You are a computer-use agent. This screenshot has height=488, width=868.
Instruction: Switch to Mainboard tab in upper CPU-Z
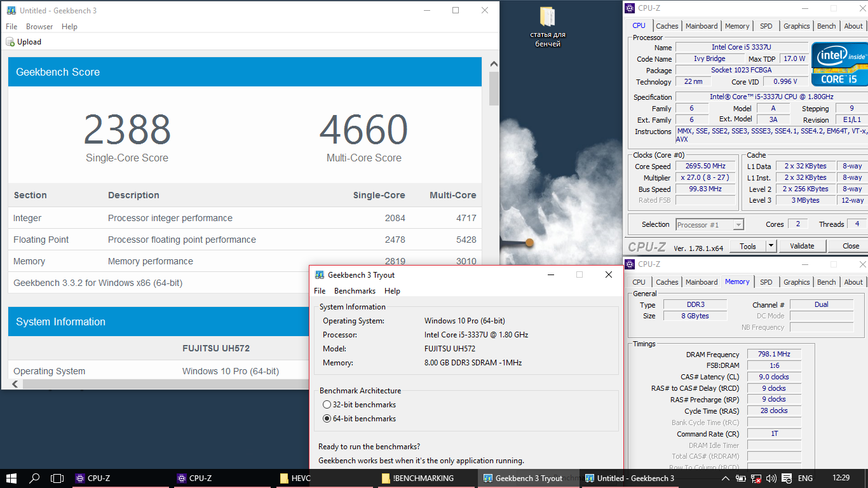[x=702, y=26]
